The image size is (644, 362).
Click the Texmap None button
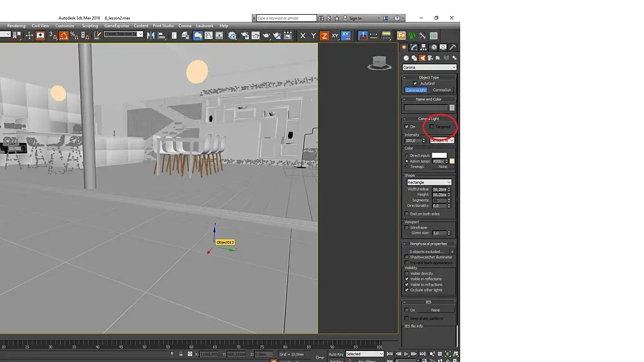pos(443,167)
